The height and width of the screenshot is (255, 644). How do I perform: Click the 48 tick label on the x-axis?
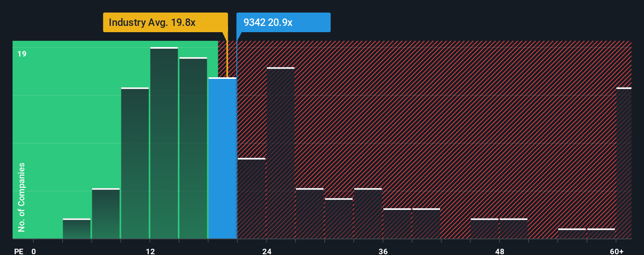pos(499,251)
